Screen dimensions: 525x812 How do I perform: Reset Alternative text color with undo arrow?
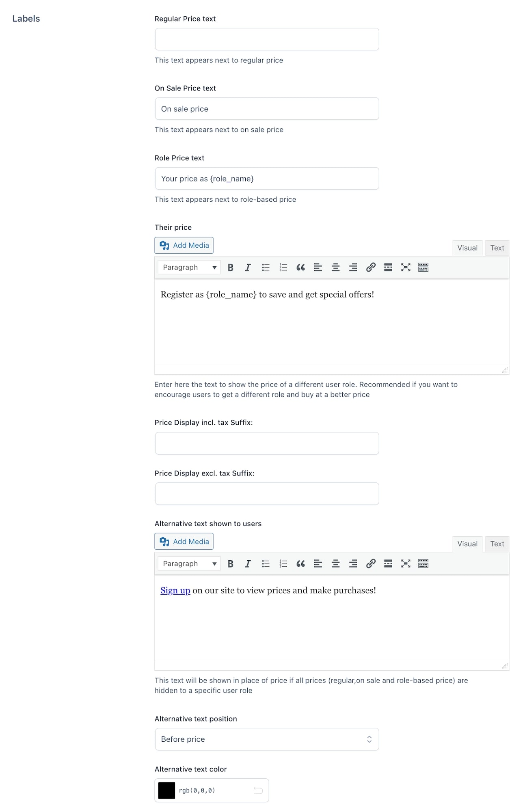click(x=258, y=790)
